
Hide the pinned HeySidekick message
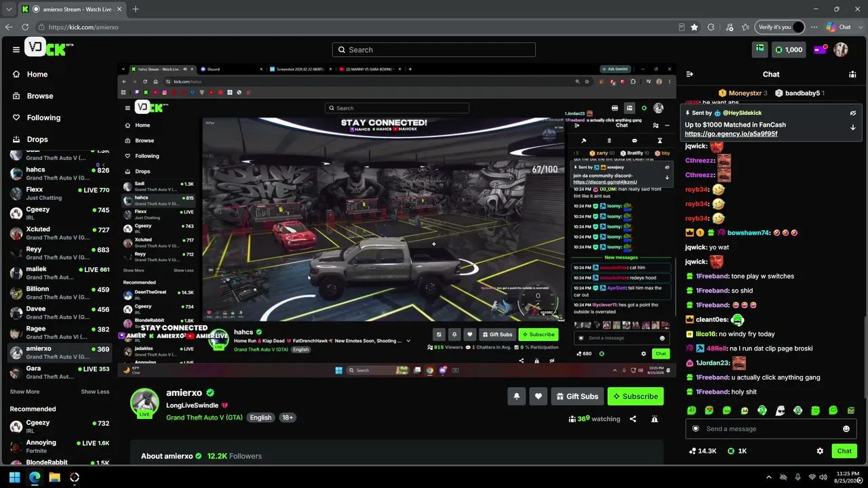pos(853,113)
